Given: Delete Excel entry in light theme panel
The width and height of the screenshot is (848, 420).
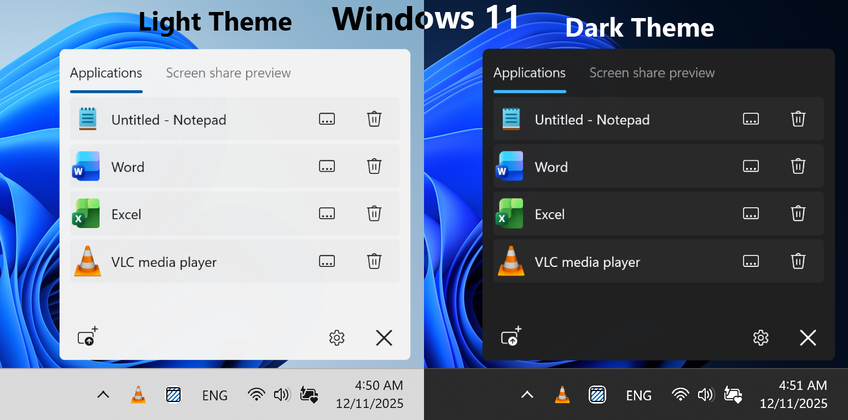Looking at the screenshot, I should point(374,213).
